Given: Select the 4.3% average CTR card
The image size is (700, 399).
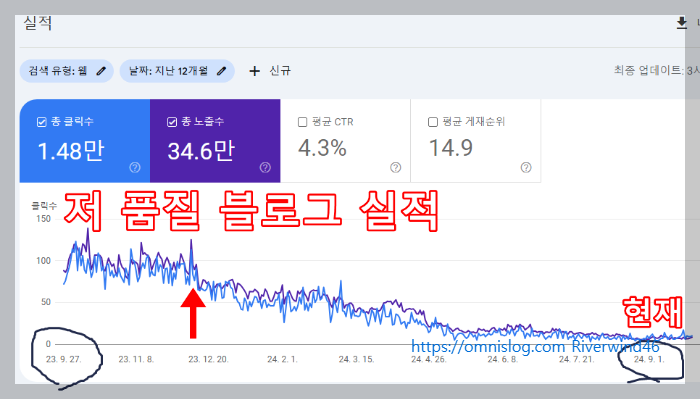Looking at the screenshot, I should 346,141.
